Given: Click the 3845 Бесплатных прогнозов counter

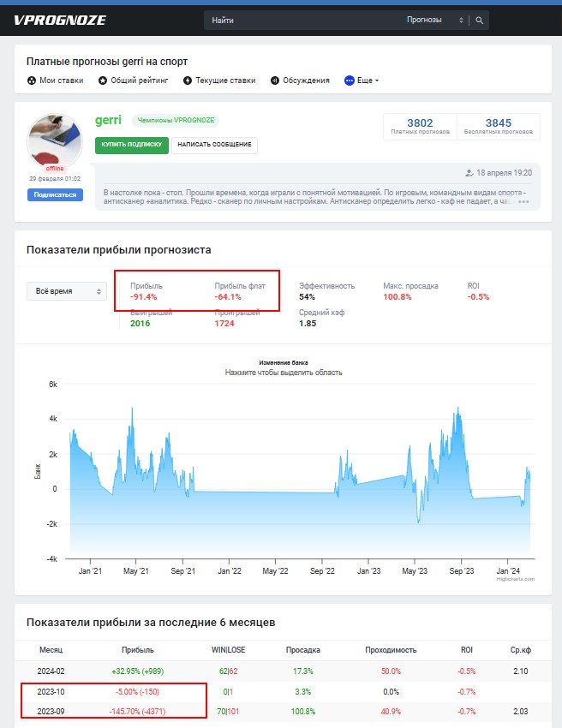Looking at the screenshot, I should 498,126.
